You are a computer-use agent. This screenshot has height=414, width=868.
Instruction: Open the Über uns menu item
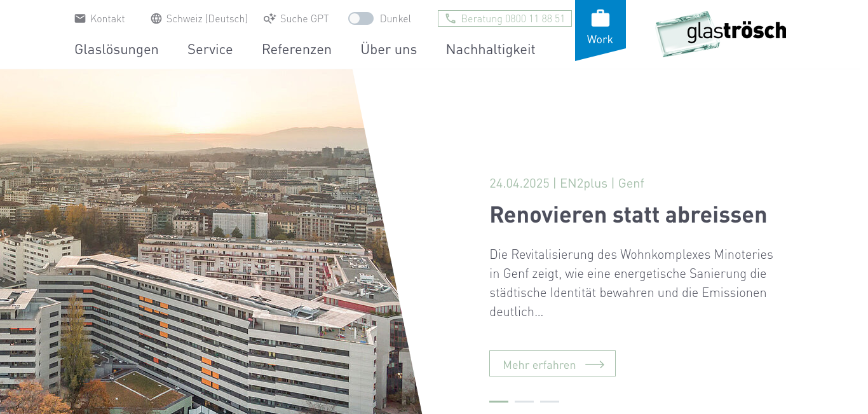pyautogui.click(x=389, y=49)
